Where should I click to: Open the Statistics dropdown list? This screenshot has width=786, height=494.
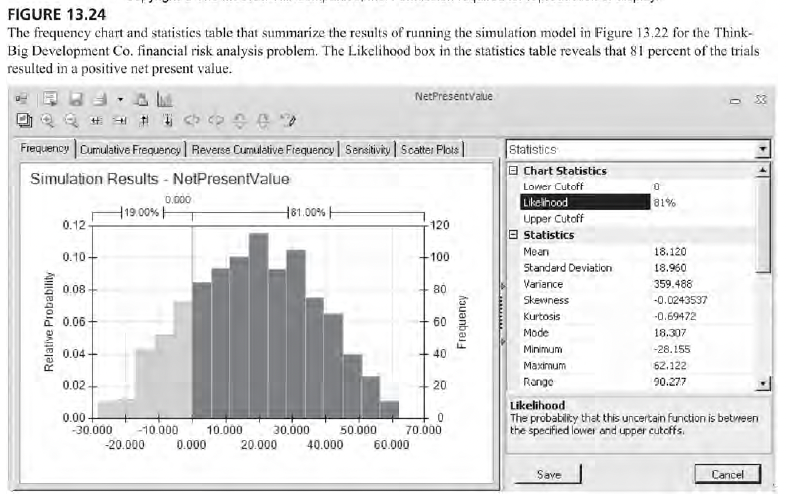coord(762,149)
